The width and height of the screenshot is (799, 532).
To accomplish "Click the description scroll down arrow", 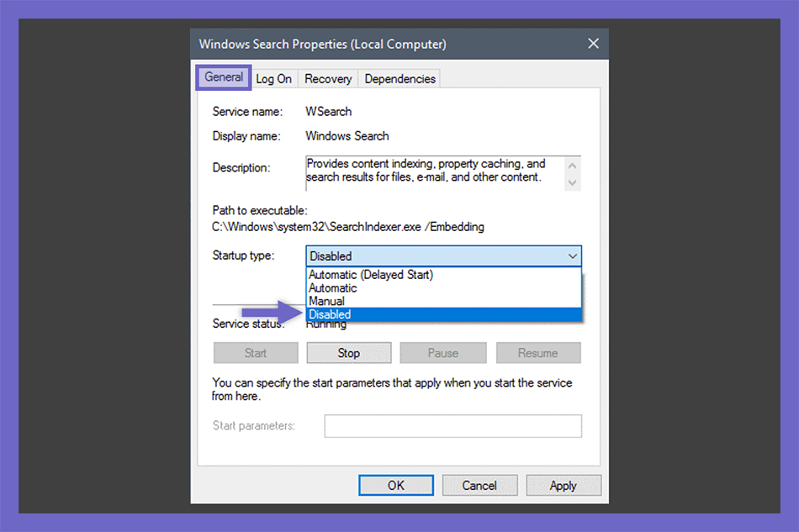I will (572, 182).
